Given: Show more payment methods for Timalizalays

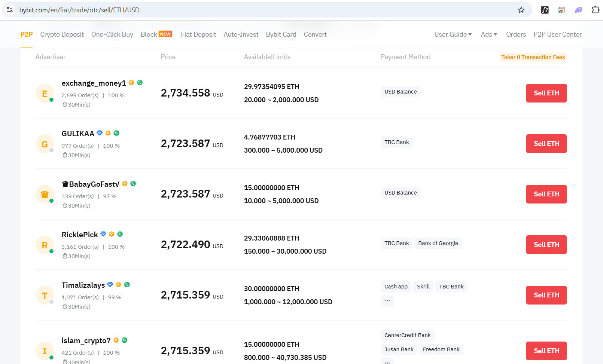Looking at the screenshot, I should 387,301.
